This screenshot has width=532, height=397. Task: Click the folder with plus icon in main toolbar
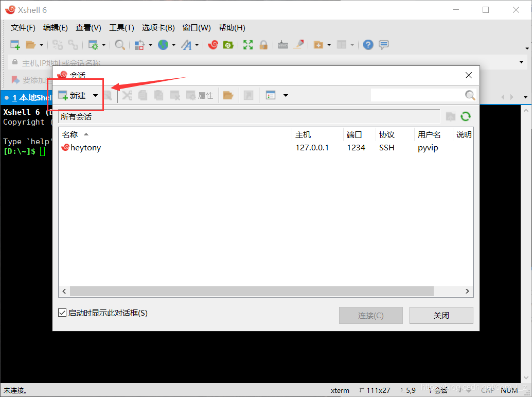pyautogui.click(x=318, y=45)
